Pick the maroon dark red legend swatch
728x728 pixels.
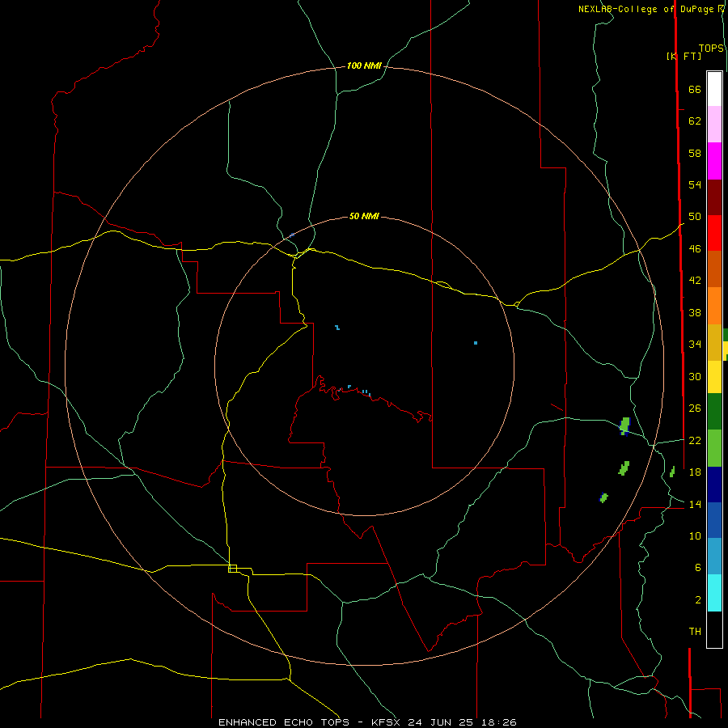(714, 197)
